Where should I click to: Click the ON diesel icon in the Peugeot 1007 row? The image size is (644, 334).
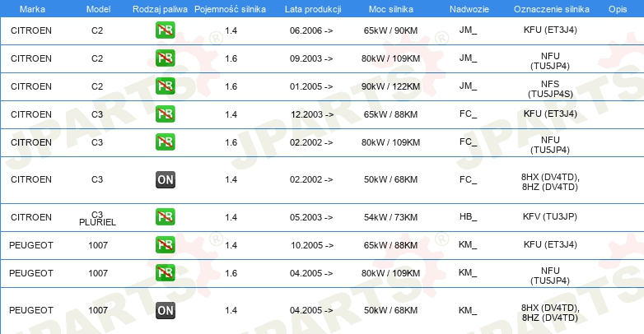[x=165, y=311]
